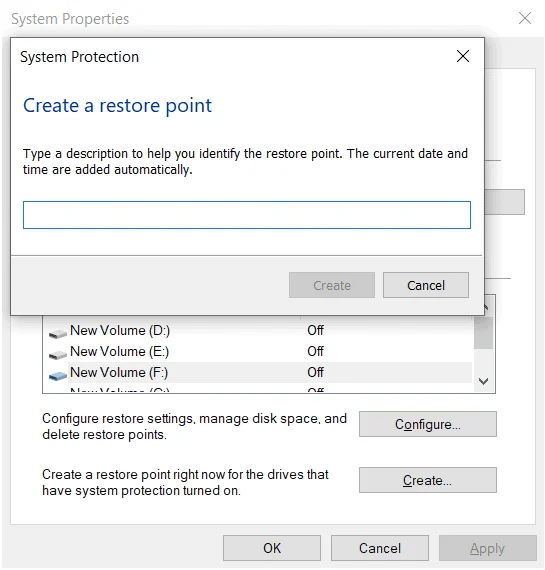Close the System Protection dialog with X
Viewport: 545px width, 570px height.
click(x=463, y=56)
